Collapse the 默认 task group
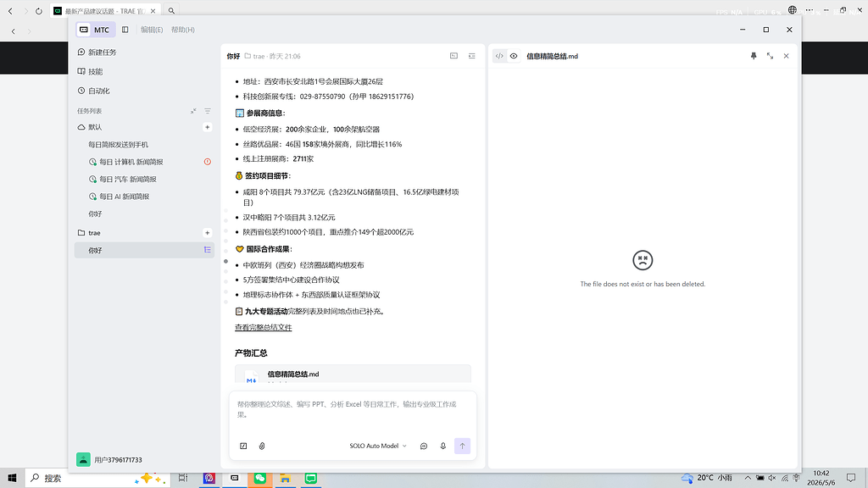 90,127
